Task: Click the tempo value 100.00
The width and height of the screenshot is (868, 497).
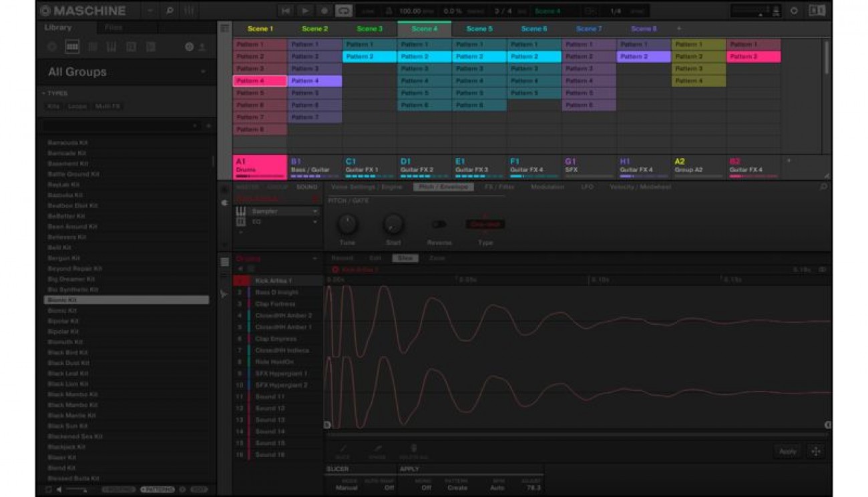Action: click(x=411, y=11)
